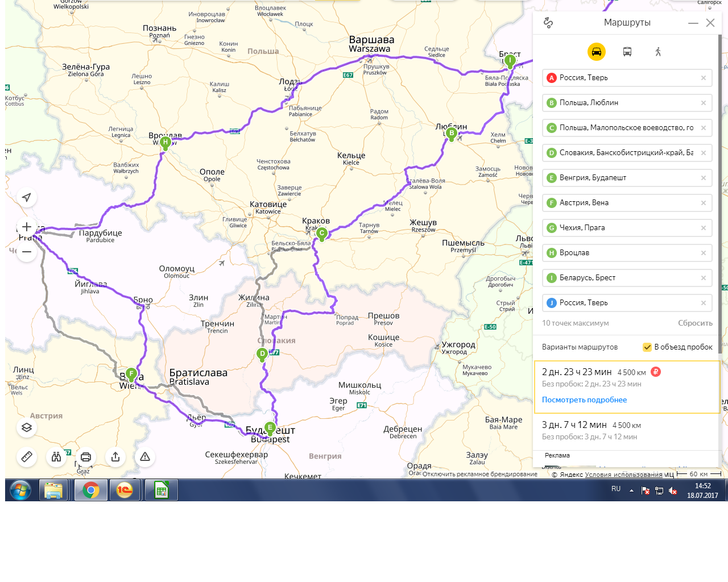
Task: Remove waypoint C Малопольское воеводство
Action: (x=704, y=128)
